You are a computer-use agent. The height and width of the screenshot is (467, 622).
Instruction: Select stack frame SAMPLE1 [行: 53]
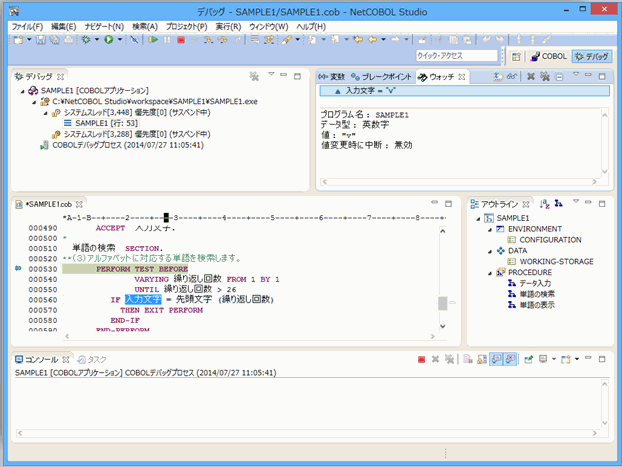pos(101,123)
